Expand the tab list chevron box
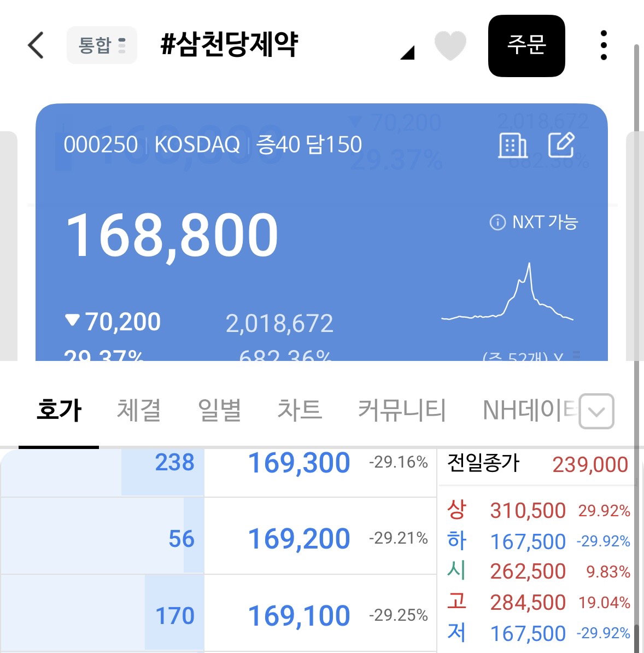Viewport: 644px width, 653px height. tap(596, 411)
